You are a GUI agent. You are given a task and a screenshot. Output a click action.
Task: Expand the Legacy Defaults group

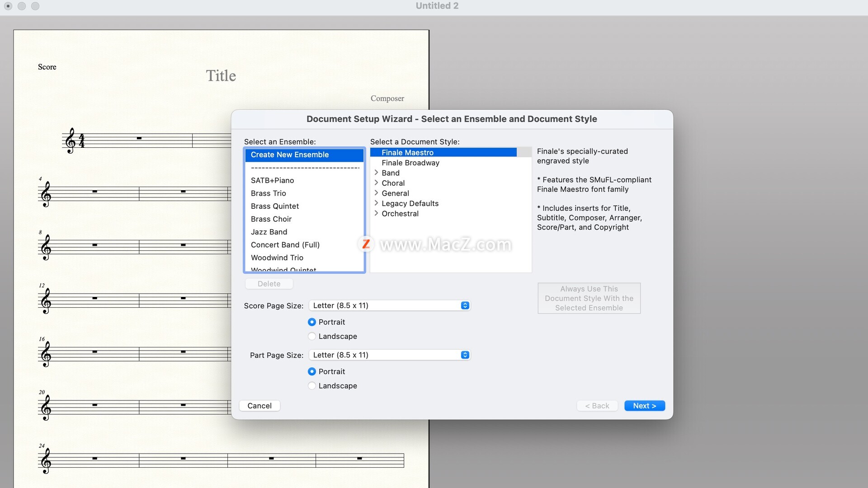(x=376, y=203)
